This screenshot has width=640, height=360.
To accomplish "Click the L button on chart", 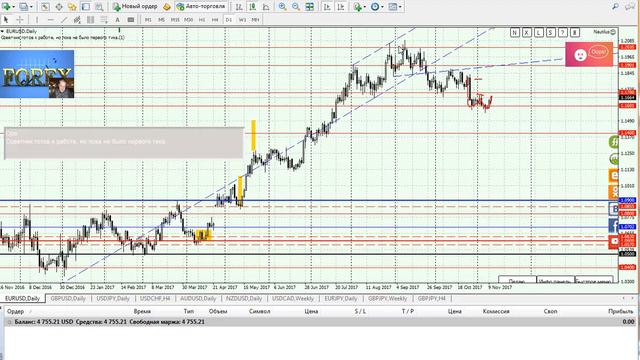I will (x=539, y=32).
